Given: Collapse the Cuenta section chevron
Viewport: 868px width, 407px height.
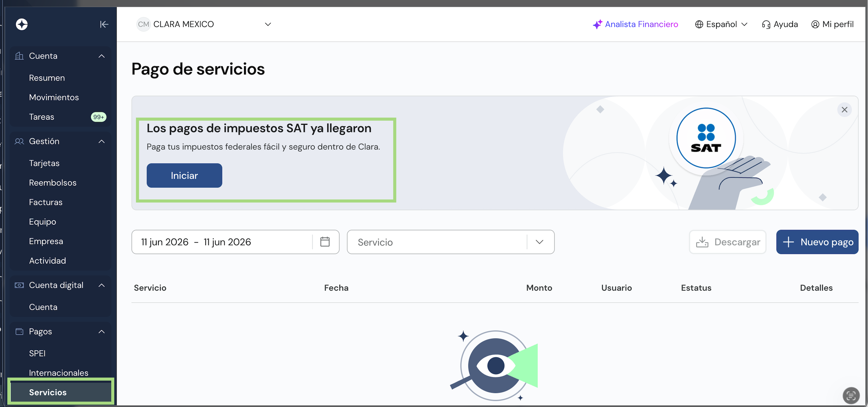Looking at the screenshot, I should tap(102, 56).
